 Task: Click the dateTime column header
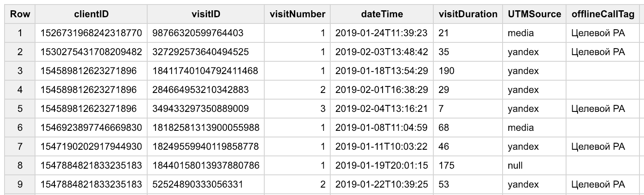(382, 14)
